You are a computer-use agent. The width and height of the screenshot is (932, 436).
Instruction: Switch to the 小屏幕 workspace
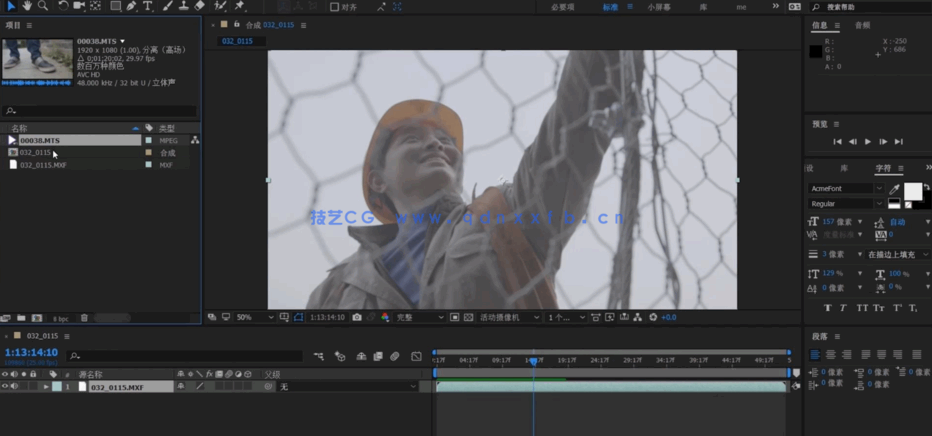coord(659,7)
